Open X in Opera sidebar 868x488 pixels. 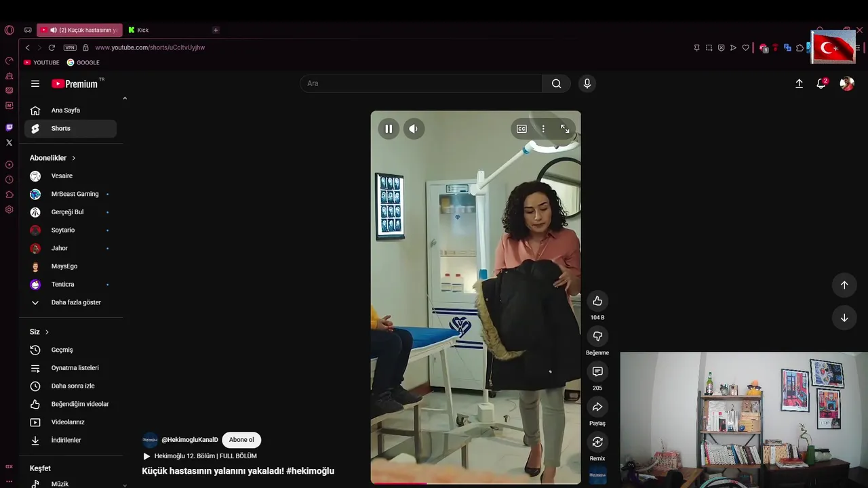(x=9, y=142)
